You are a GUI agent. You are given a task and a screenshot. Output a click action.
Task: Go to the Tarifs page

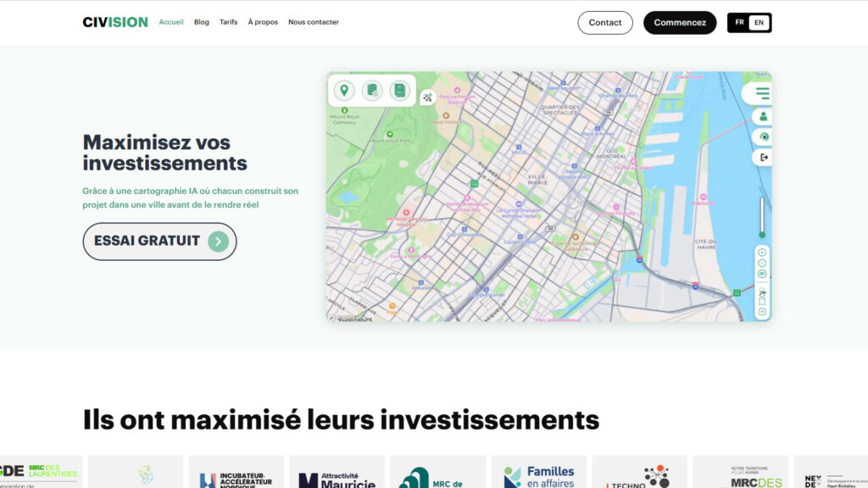click(x=228, y=22)
